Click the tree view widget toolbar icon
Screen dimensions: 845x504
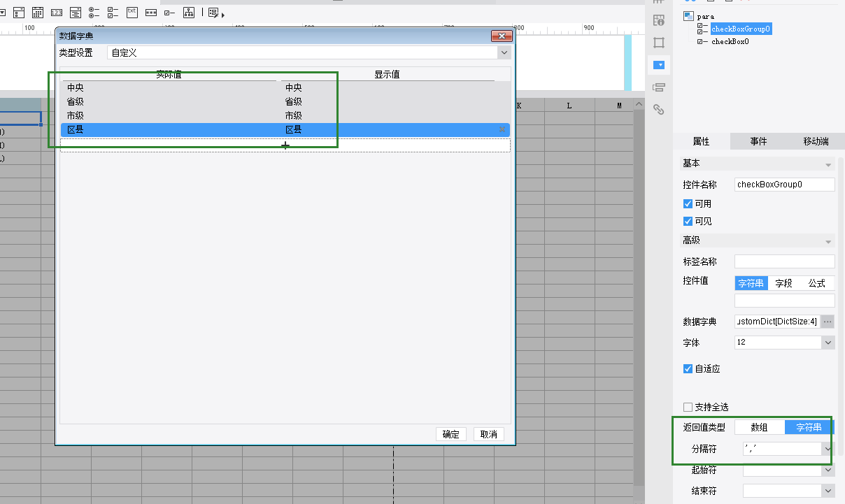coord(188,13)
